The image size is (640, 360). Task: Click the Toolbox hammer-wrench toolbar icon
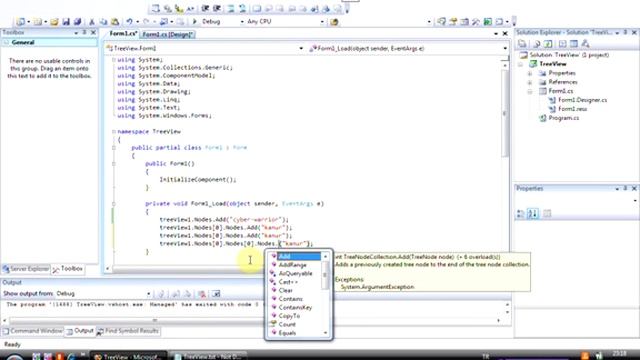point(476,22)
